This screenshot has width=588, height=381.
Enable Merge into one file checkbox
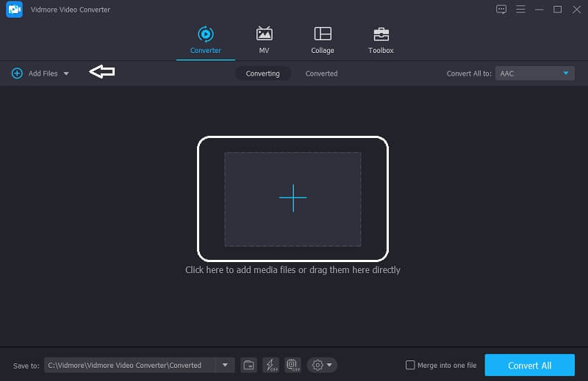click(410, 366)
